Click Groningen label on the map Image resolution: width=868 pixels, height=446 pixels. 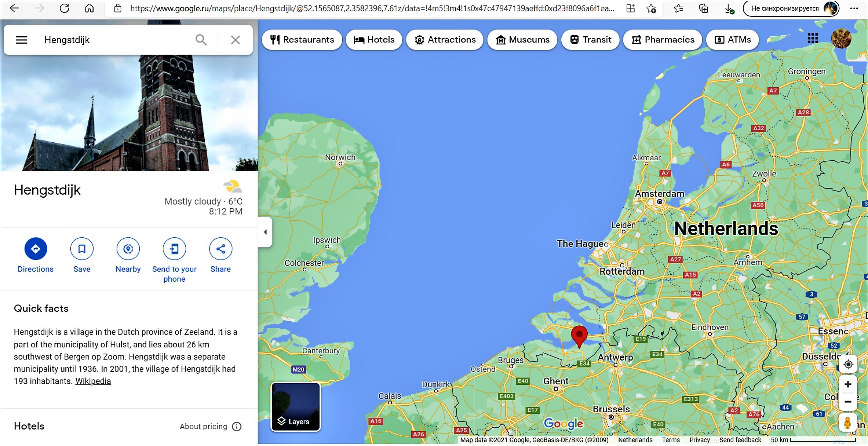(x=806, y=72)
